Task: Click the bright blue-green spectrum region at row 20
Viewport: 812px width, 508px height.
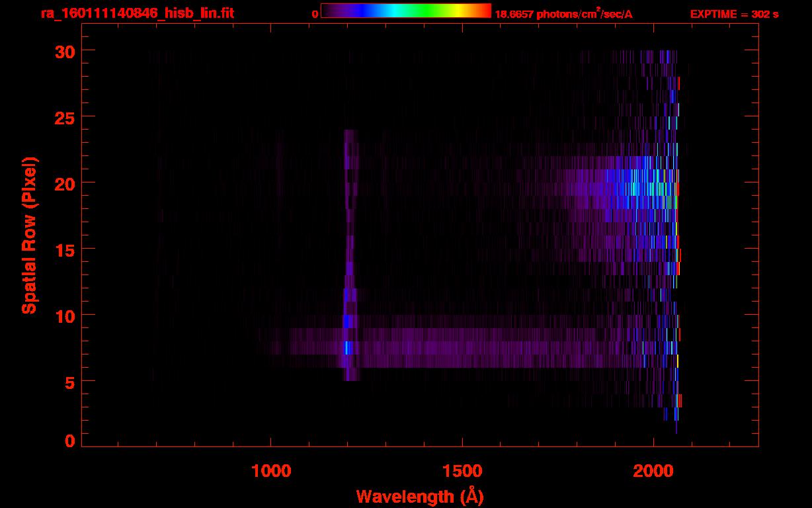Action: [x=638, y=189]
